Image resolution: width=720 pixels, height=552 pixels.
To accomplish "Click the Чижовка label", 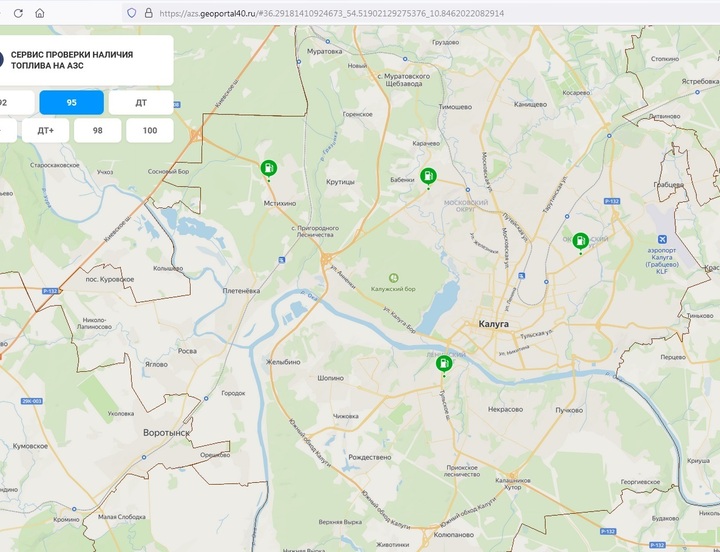I will (x=345, y=416).
